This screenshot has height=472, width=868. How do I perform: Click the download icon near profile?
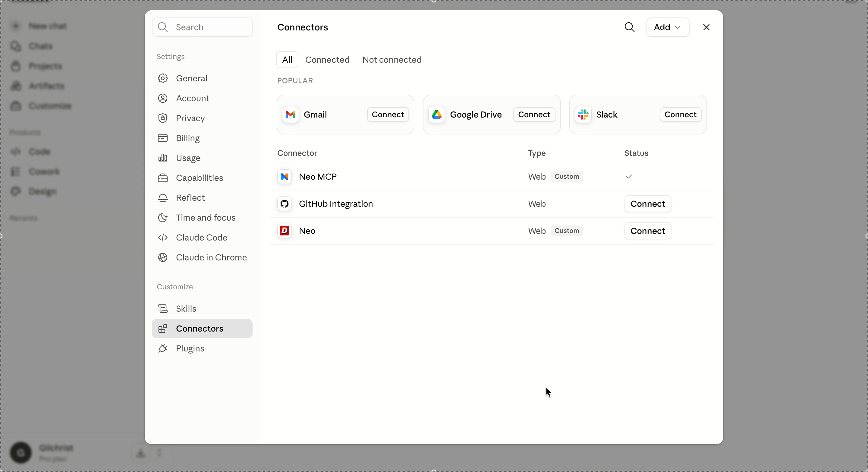[140, 452]
